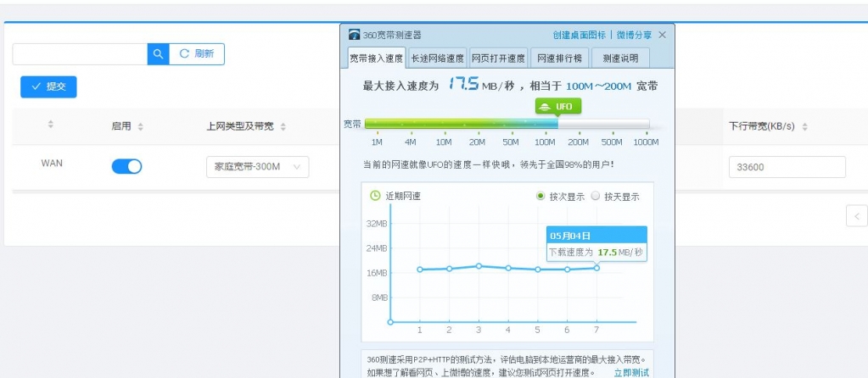Sort by 下行带宽(KB/s) column arrows
The width and height of the screenshot is (868, 378).
coord(804,126)
